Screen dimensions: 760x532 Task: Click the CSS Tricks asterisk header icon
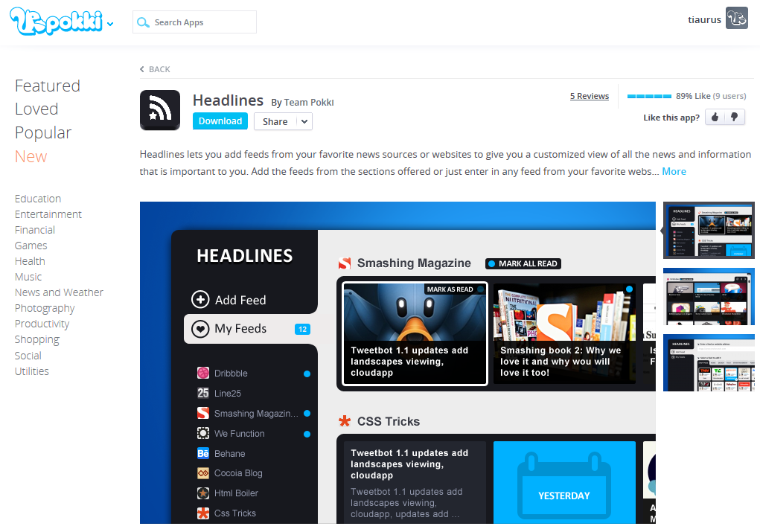point(345,421)
